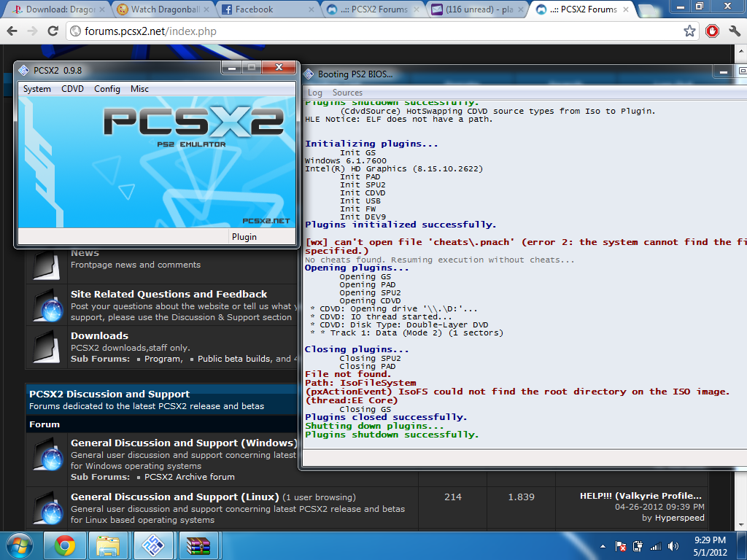Click the Booting PS2 BIOS window icon
The width and height of the screenshot is (747, 560).
[x=309, y=74]
